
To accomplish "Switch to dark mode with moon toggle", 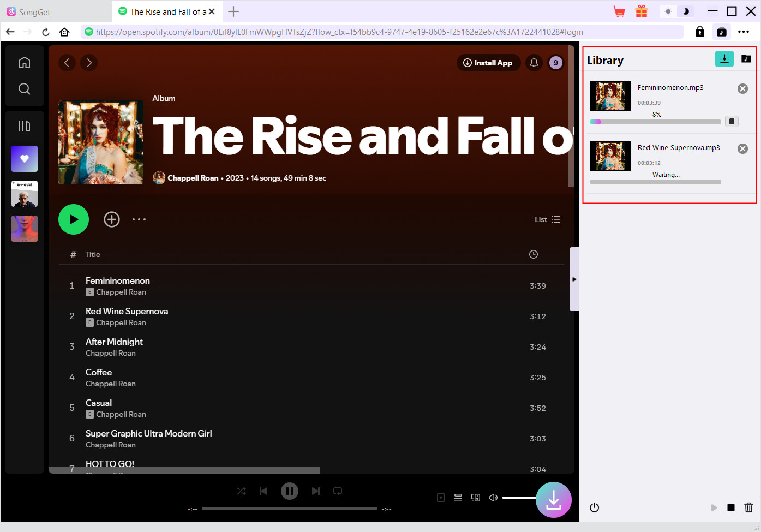I will click(686, 11).
